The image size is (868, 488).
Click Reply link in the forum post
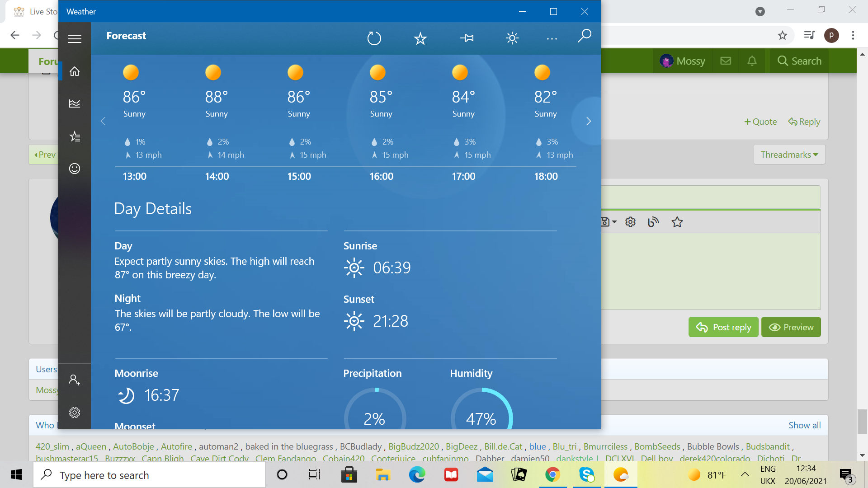(804, 122)
